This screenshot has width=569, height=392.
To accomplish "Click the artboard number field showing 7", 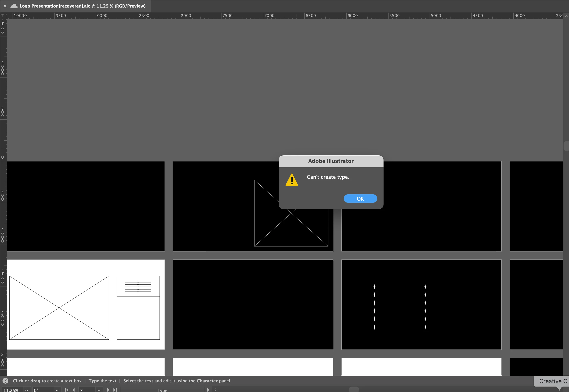I will tap(86, 390).
